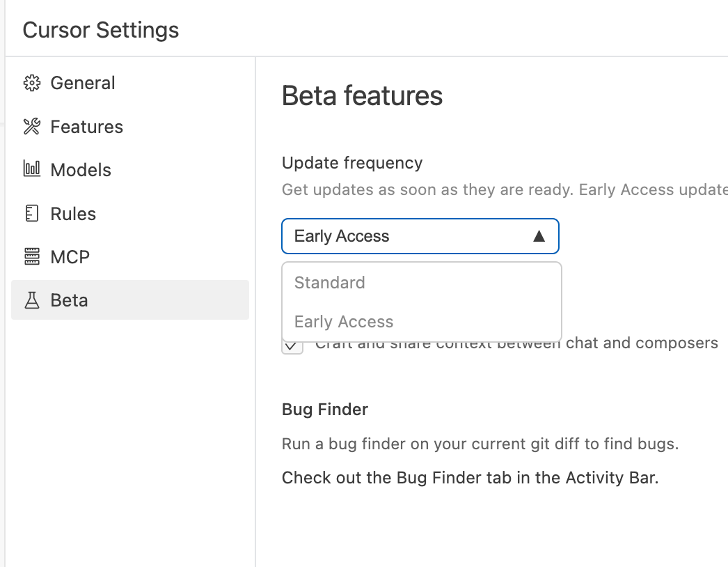Choose Early Access option in list

(422, 322)
